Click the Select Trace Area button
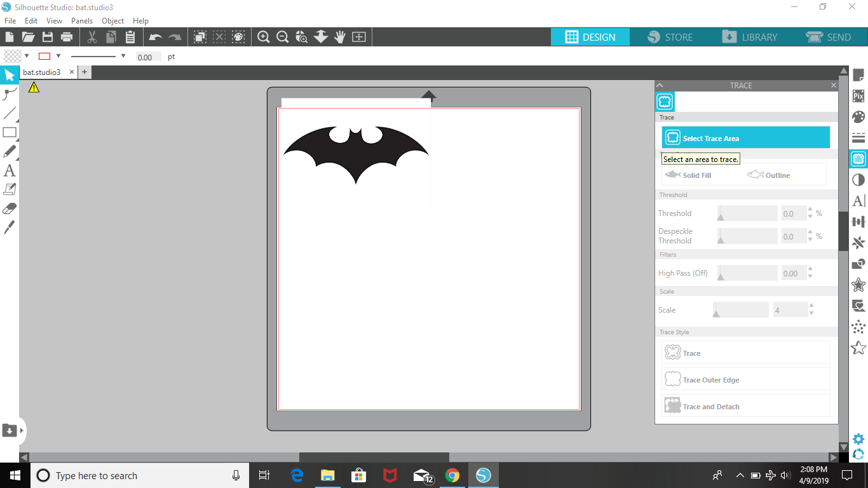 pos(746,138)
